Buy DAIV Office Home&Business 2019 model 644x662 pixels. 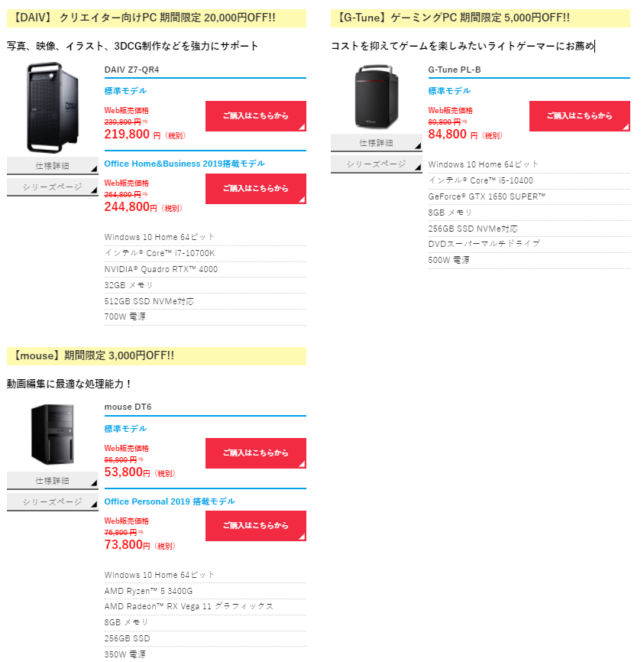coord(256,189)
